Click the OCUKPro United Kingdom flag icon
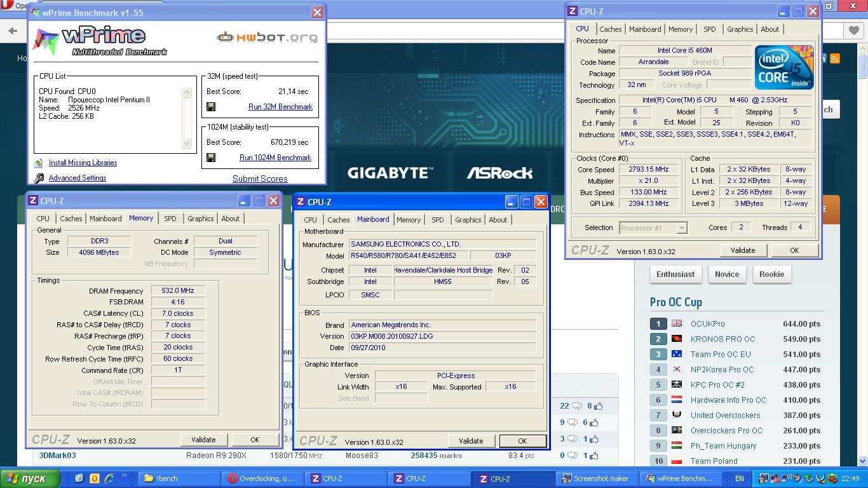Screen dimensions: 868x488 pyautogui.click(x=677, y=323)
